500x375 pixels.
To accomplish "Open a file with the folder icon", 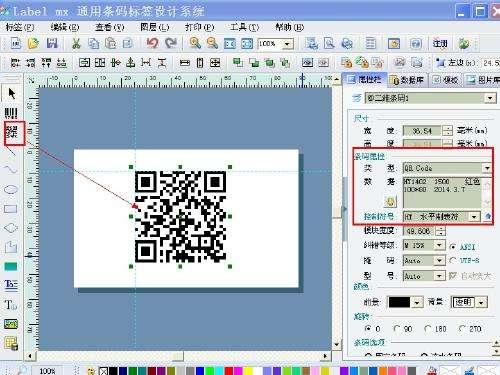I will (x=33, y=43).
